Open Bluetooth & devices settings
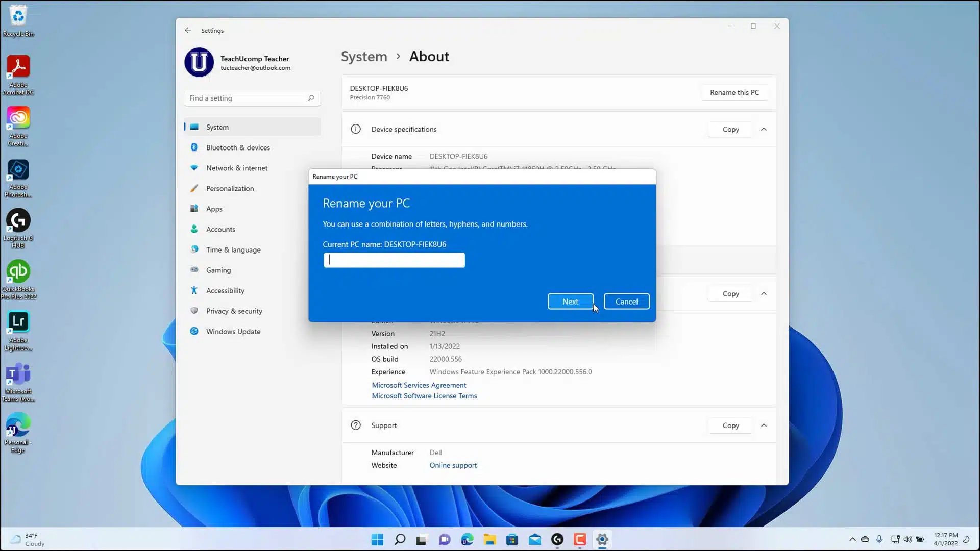The width and height of the screenshot is (980, 551). click(x=237, y=147)
